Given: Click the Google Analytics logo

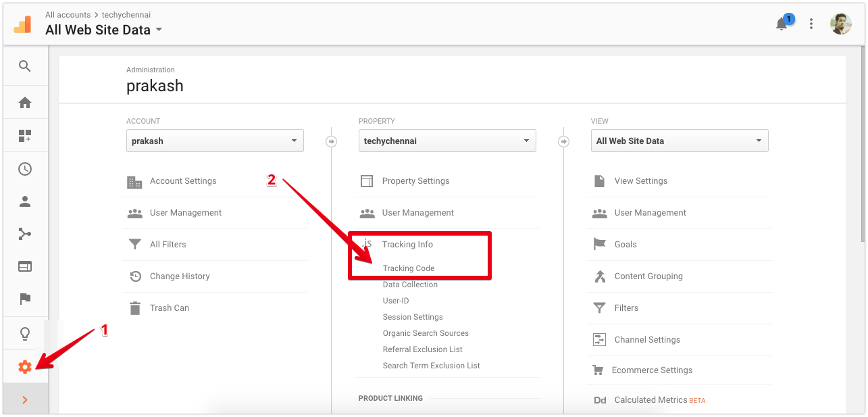Looking at the screenshot, I should click(x=22, y=24).
